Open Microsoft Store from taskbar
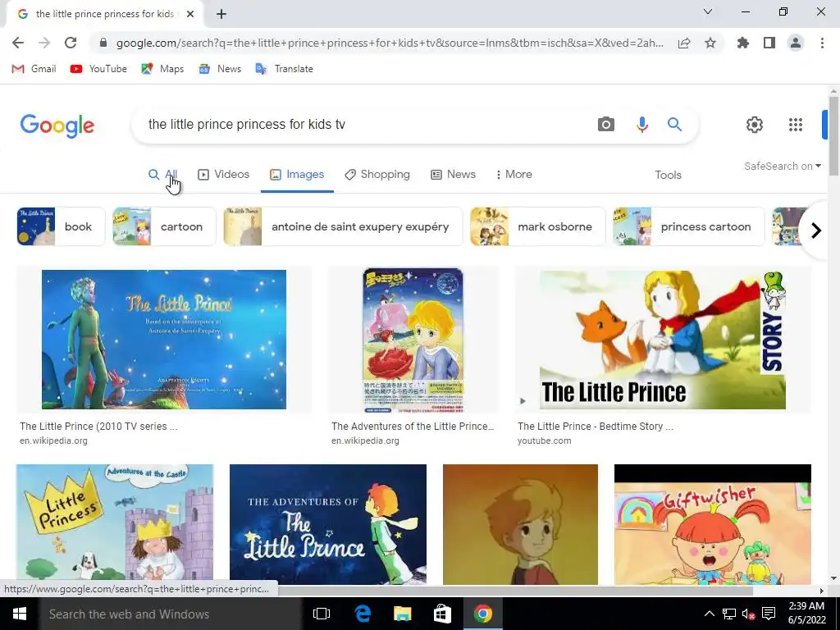Screen dimensions: 840x630 coord(442,614)
